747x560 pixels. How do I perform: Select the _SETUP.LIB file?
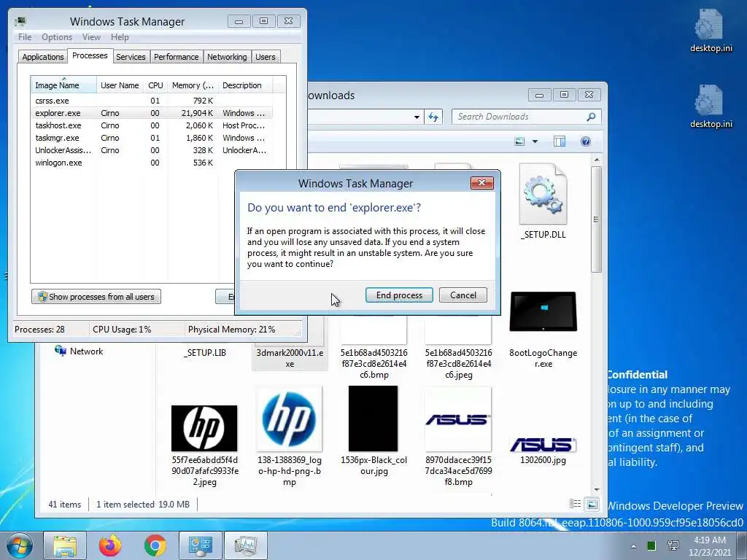(205, 353)
